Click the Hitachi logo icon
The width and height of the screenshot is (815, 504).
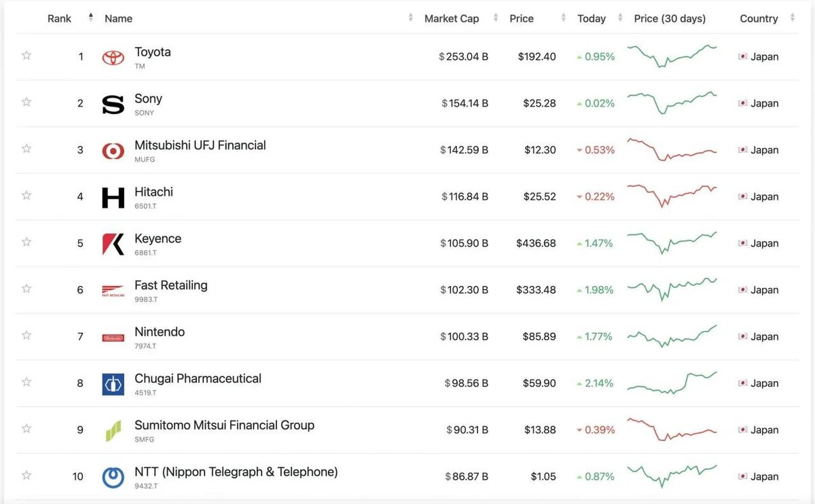pyautogui.click(x=113, y=197)
